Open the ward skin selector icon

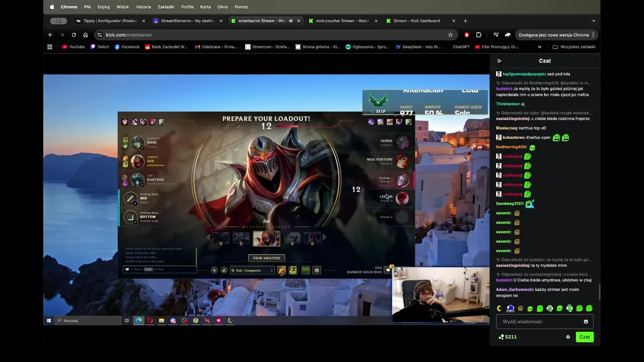306,270
